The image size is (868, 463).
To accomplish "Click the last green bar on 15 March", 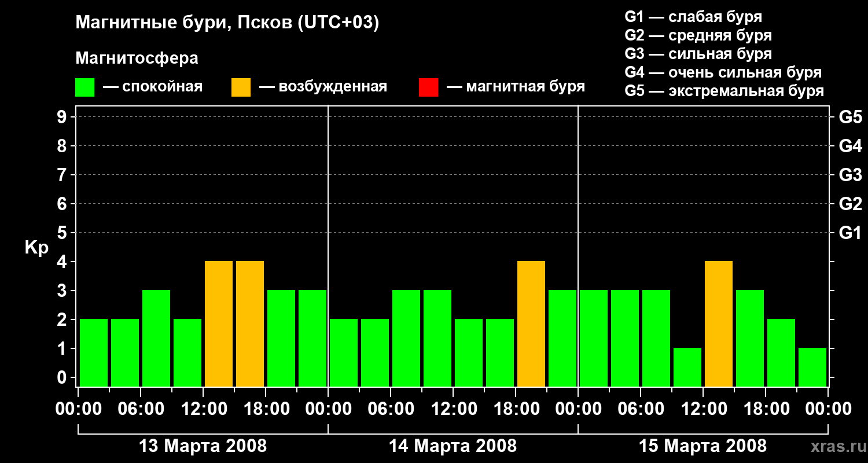I will 812,367.
